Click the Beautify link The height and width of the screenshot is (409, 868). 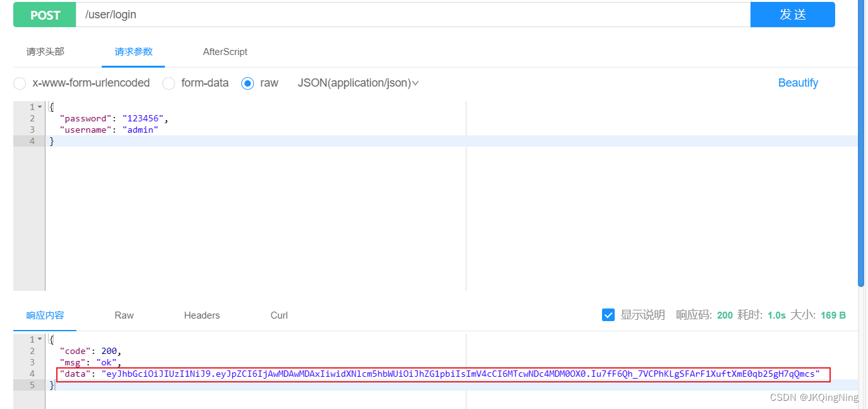[x=798, y=83]
